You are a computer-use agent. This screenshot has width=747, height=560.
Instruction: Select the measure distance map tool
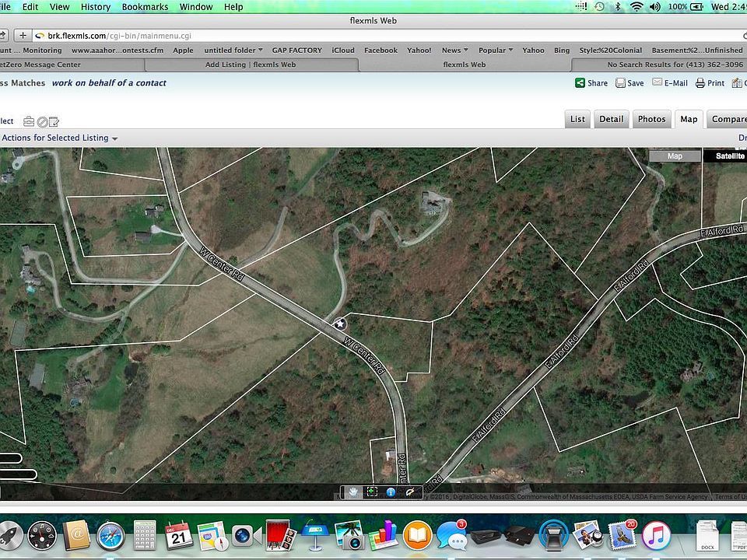[x=410, y=492]
